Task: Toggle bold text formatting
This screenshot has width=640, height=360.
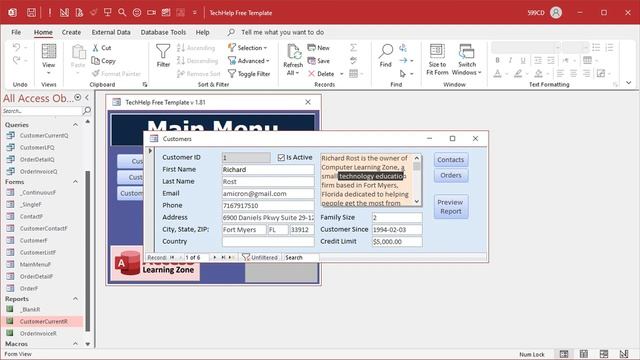Action: [497, 60]
